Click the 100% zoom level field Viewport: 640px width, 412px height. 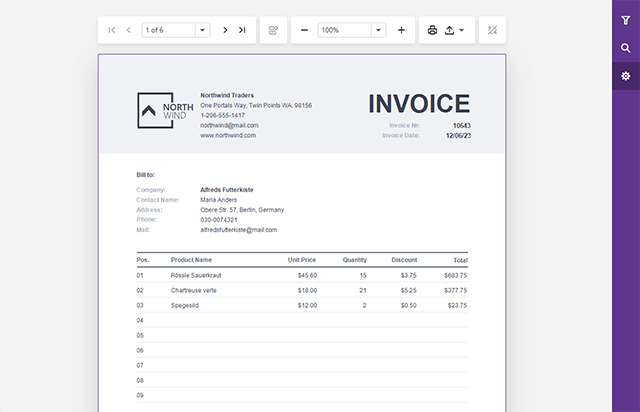pyautogui.click(x=344, y=30)
